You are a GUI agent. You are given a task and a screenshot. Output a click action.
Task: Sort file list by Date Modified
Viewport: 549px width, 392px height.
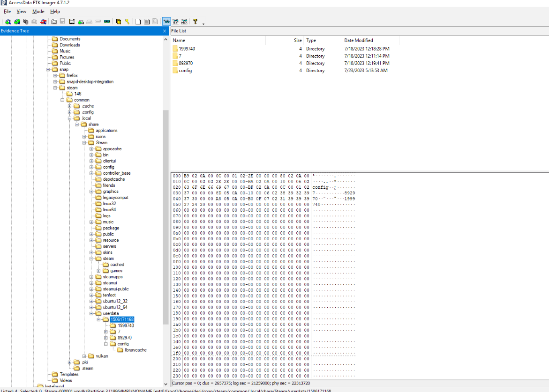370,41
